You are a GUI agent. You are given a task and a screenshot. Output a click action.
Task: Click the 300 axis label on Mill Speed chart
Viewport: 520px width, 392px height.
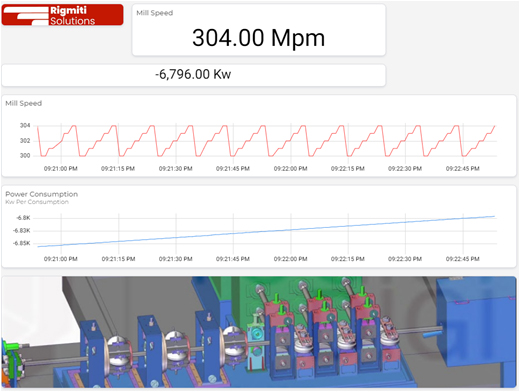coord(25,156)
